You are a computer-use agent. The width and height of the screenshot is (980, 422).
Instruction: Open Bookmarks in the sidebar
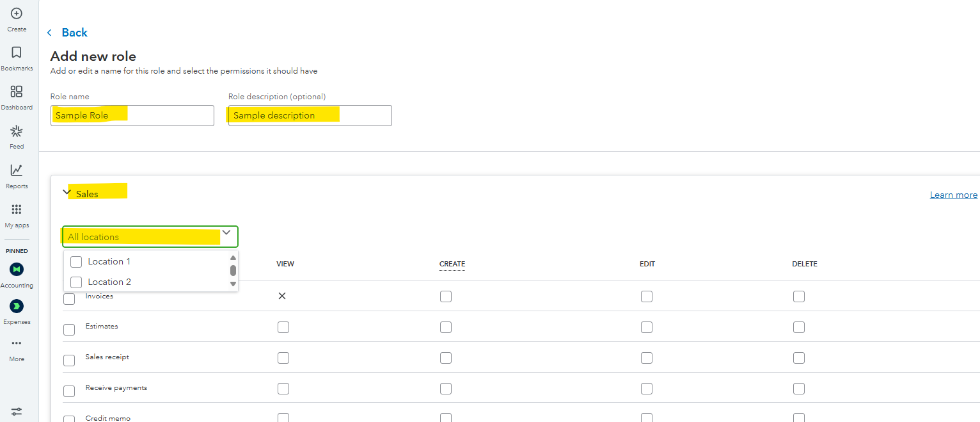point(17,53)
